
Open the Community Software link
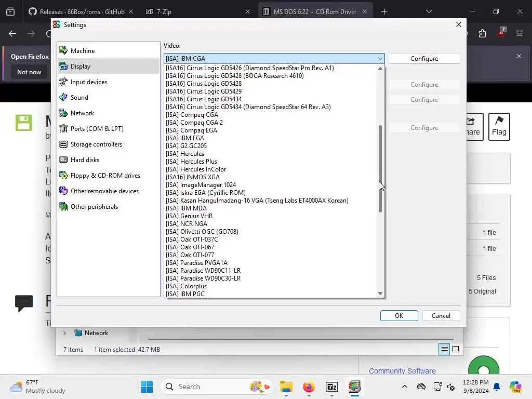402,371
